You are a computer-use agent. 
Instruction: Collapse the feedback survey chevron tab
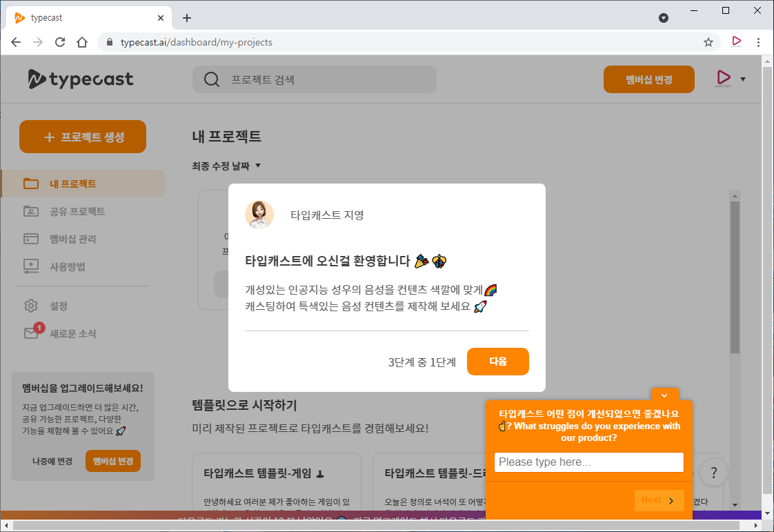tap(664, 395)
